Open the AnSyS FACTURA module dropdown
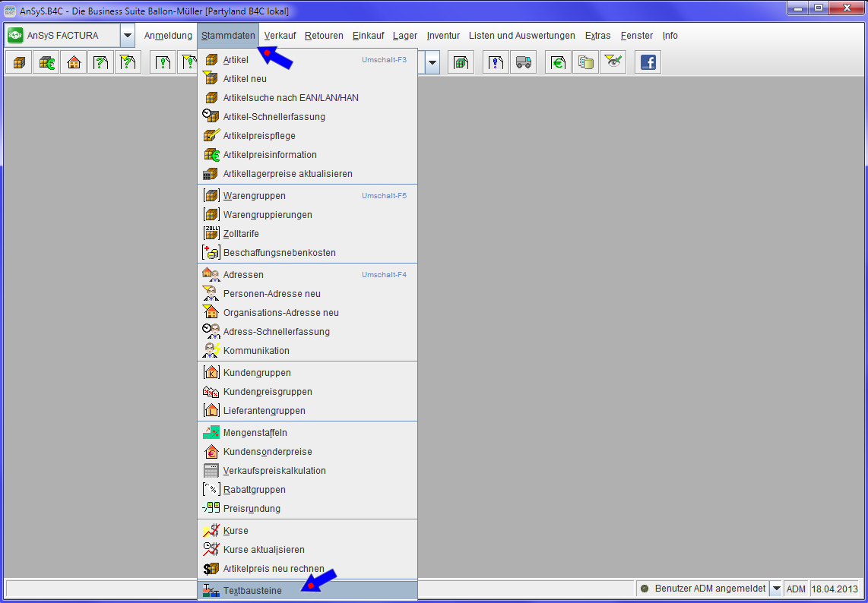This screenshot has width=868, height=603. coord(127,36)
